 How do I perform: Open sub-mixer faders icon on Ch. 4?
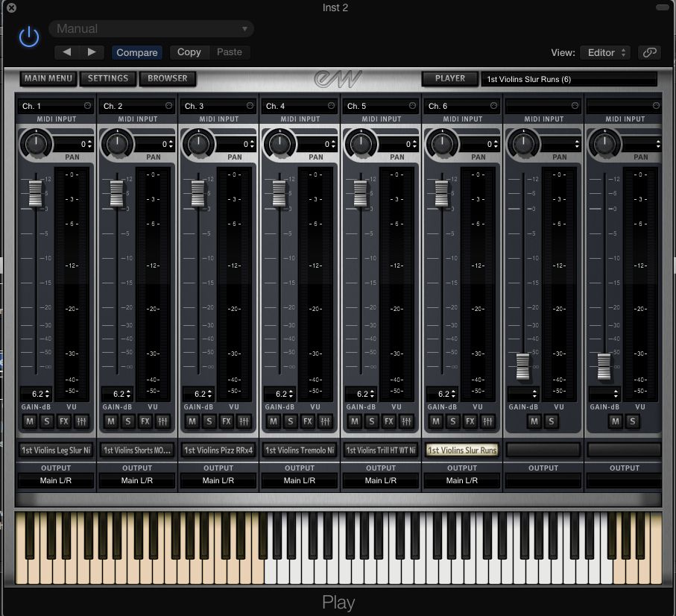click(x=325, y=421)
